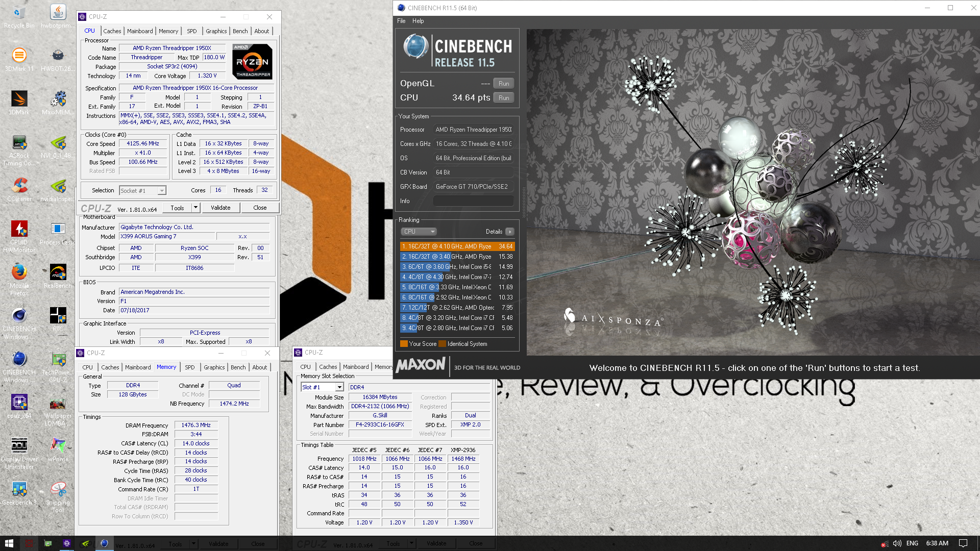Launch CCleaner from the desktop
Image resolution: width=980 pixels, height=551 pixels.
19,190
